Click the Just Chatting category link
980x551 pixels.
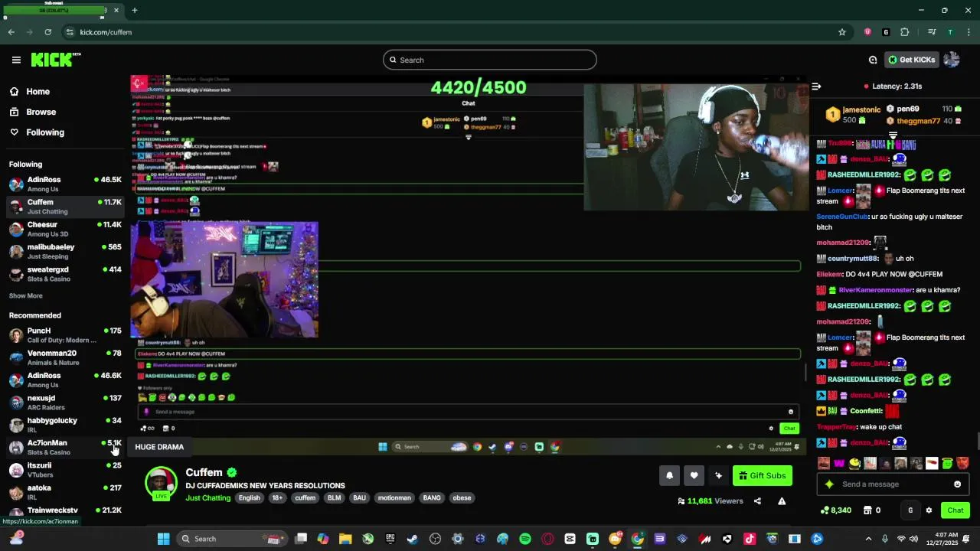(207, 498)
